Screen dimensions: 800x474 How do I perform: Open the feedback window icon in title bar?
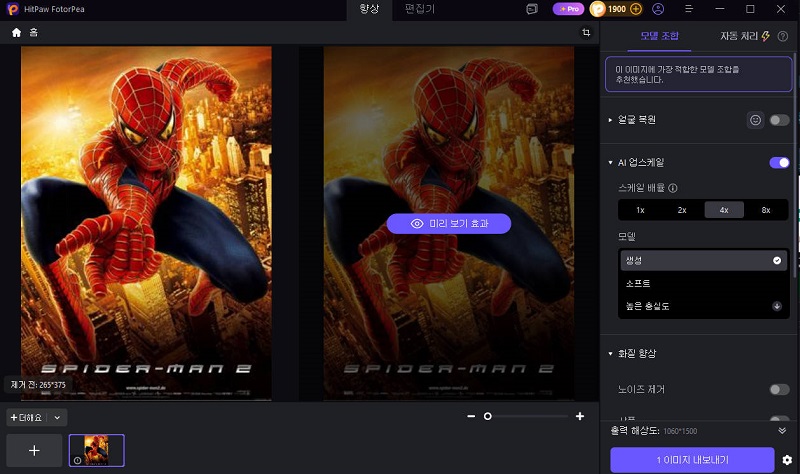532,9
